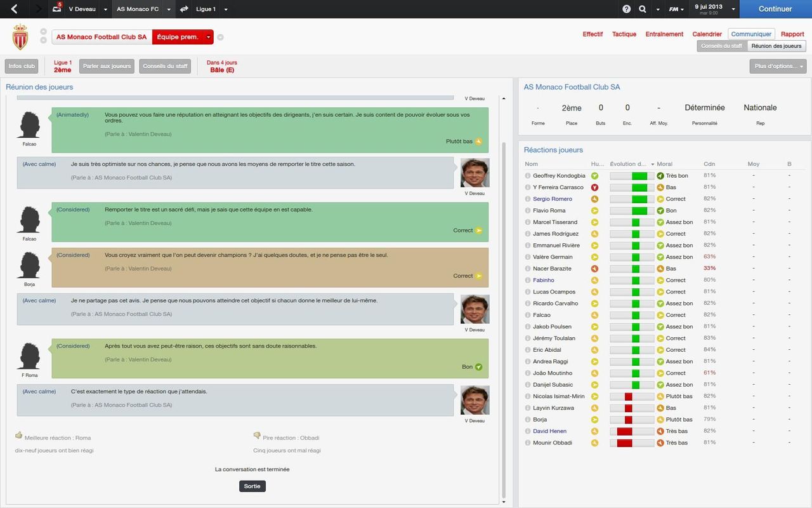Go back with the left arrow
Image resolution: width=812 pixels, height=508 pixels.
[x=15, y=9]
